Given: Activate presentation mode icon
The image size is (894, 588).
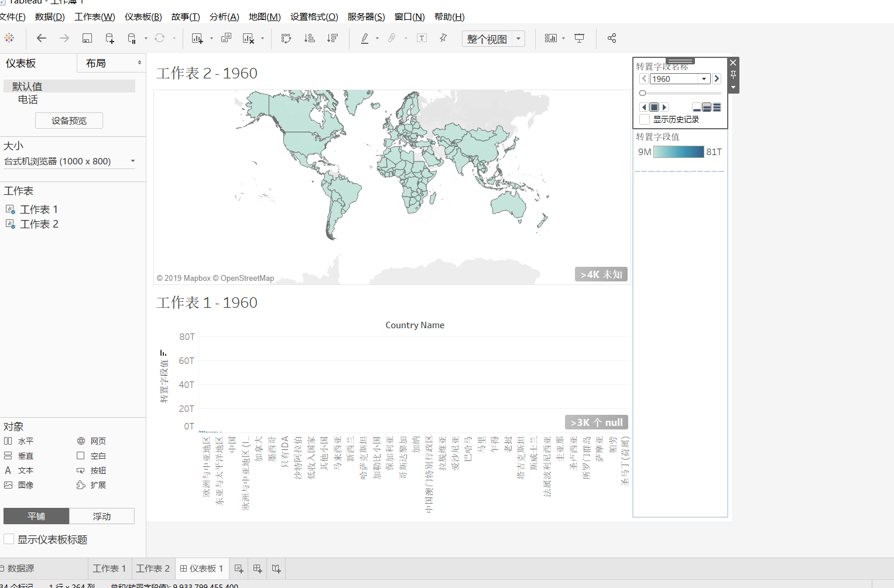Looking at the screenshot, I should pos(579,38).
